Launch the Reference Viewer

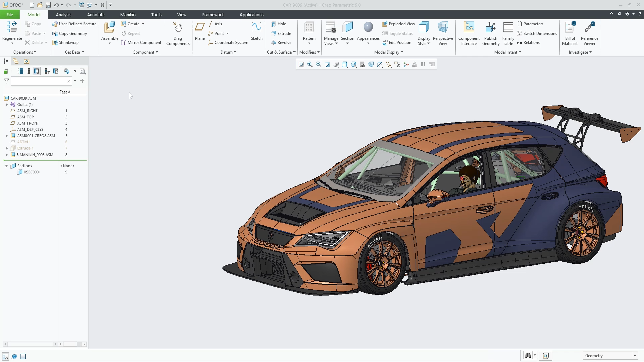tap(589, 34)
